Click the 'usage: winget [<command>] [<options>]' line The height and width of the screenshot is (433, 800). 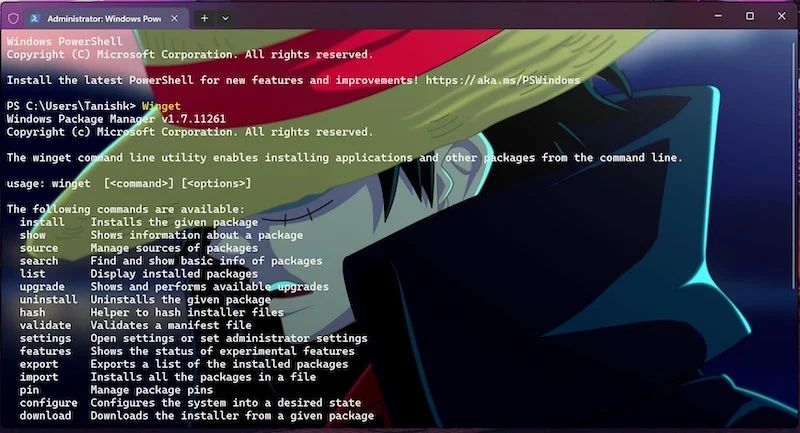coord(129,183)
